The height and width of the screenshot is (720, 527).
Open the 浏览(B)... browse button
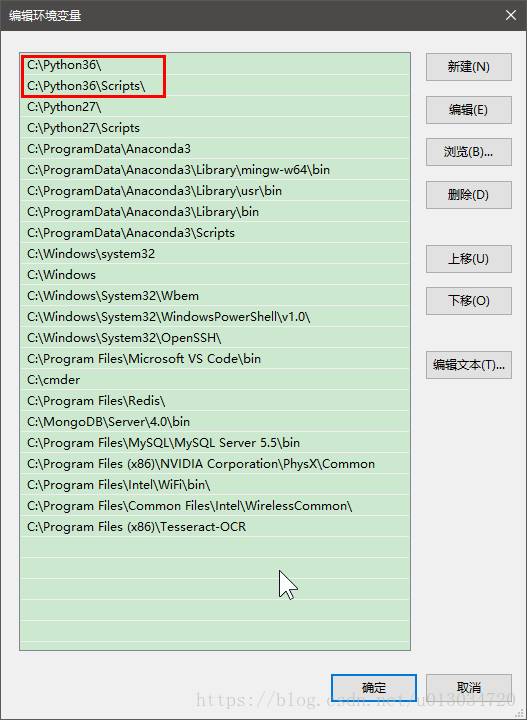(x=469, y=152)
